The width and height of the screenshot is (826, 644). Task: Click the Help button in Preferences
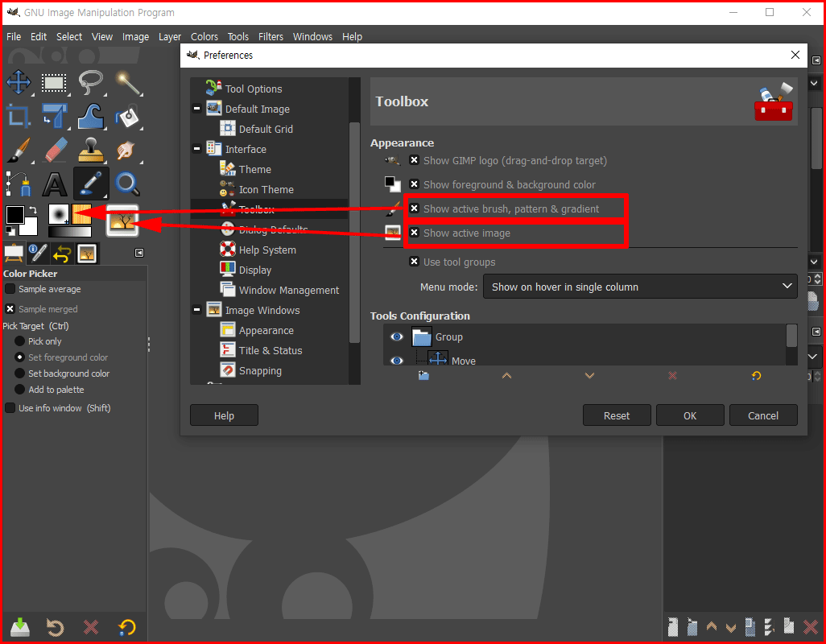pos(224,415)
